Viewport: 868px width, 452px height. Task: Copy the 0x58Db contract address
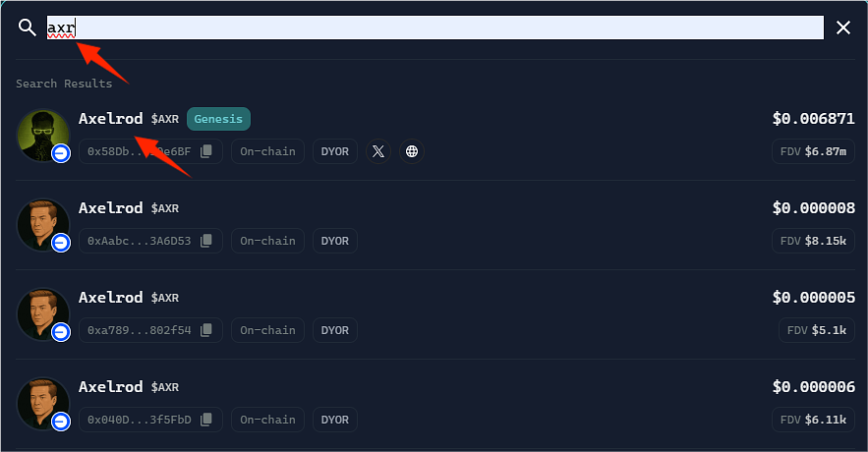[206, 151]
